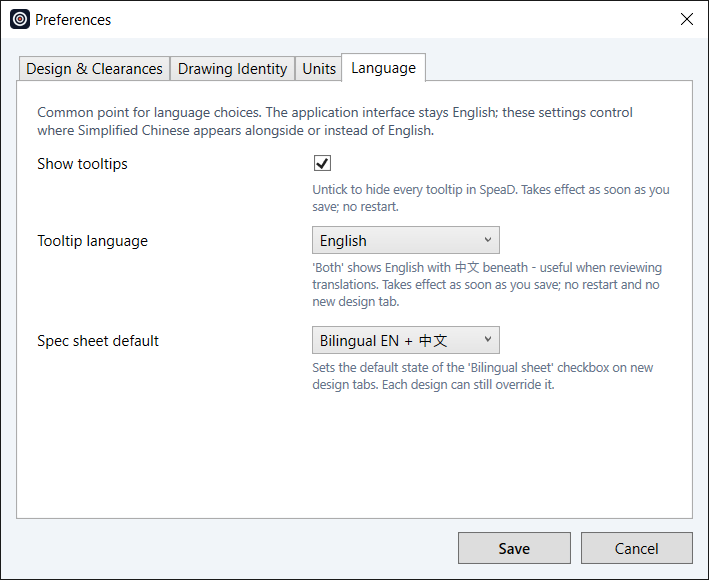709x580 pixels.
Task: Click the Preferences window title text
Action: [73, 20]
